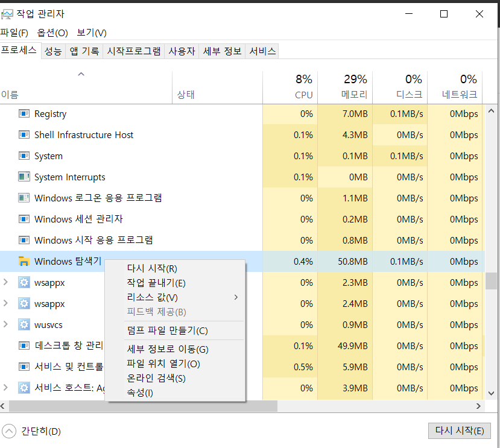Screen dimensions: 500x448
Task: Click the Task Manager title bar icon
Action: [x=7, y=14]
